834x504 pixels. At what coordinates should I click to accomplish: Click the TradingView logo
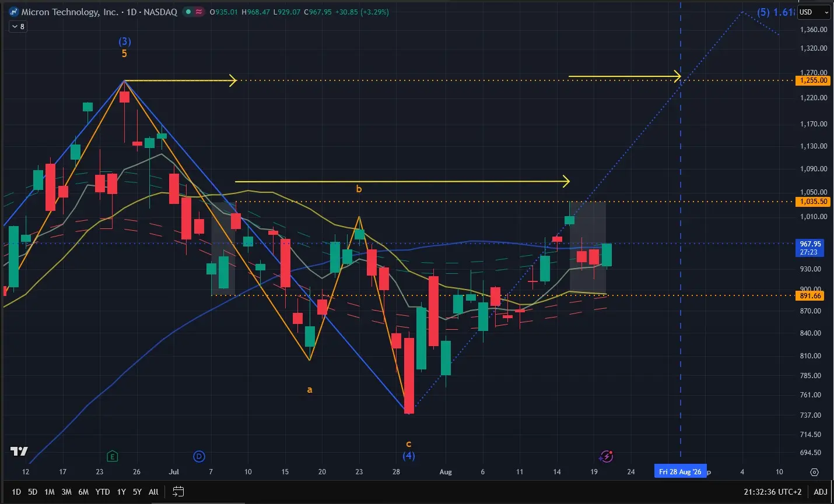tap(19, 452)
